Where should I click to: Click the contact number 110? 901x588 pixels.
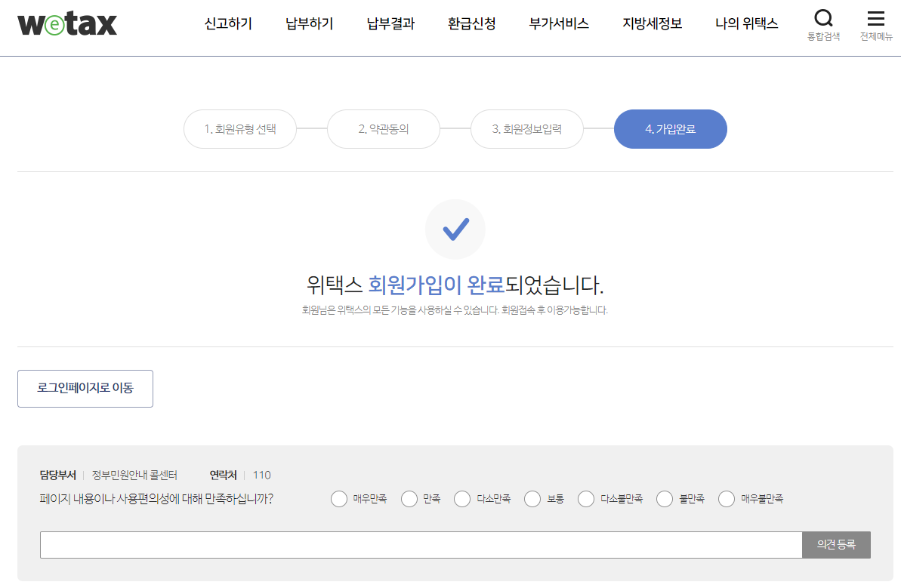[261, 476]
